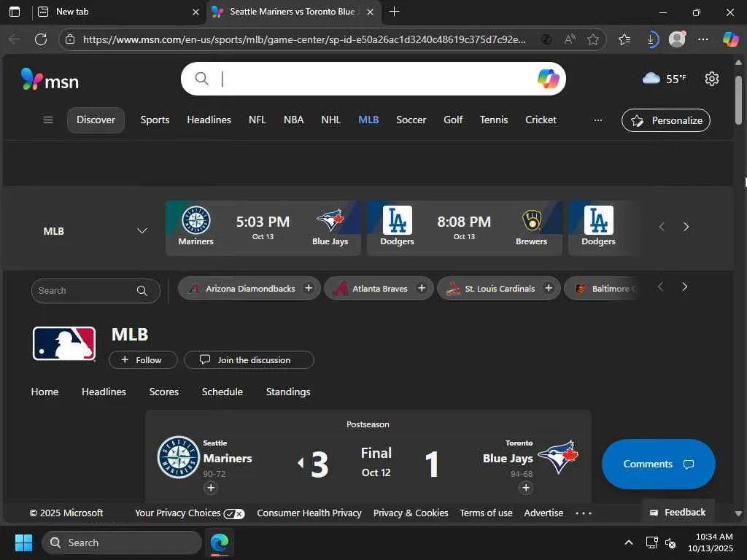Viewport: 747px width, 560px height.
Task: Follow St. Louis Cardinals with the plus
Action: (549, 288)
